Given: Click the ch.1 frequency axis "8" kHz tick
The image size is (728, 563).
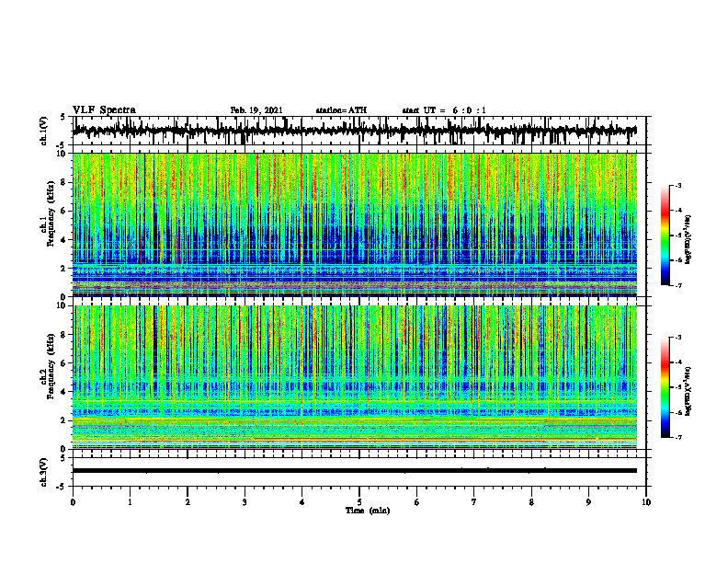Looking at the screenshot, I should pyautogui.click(x=64, y=182).
